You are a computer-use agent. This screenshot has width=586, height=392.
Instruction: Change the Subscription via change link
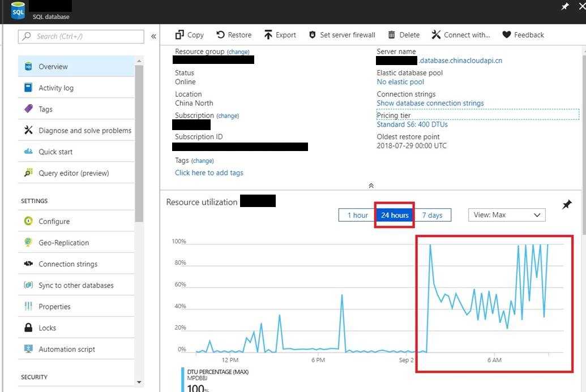click(228, 116)
